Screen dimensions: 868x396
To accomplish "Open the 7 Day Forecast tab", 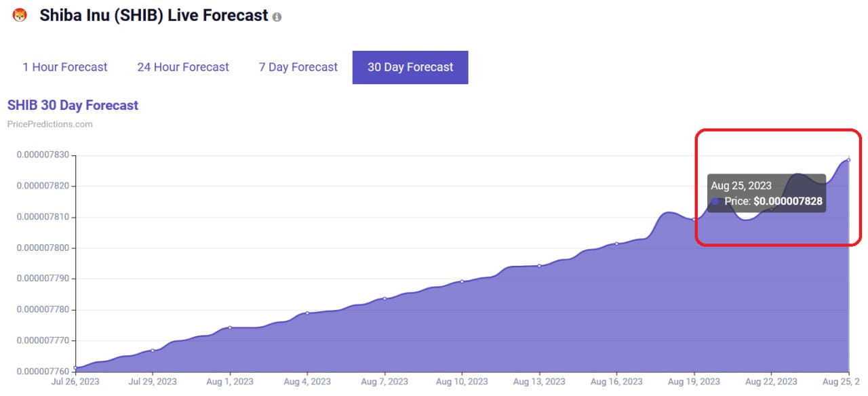I will [298, 67].
